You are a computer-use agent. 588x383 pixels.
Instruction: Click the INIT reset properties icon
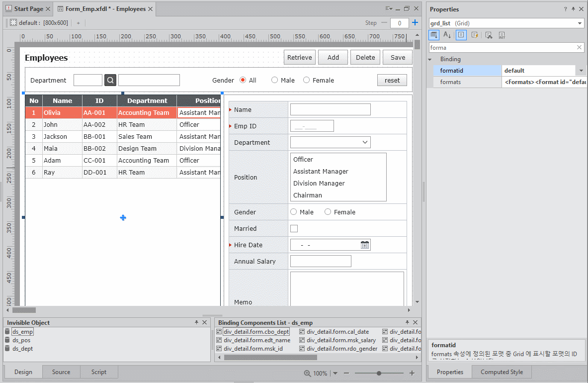502,35
